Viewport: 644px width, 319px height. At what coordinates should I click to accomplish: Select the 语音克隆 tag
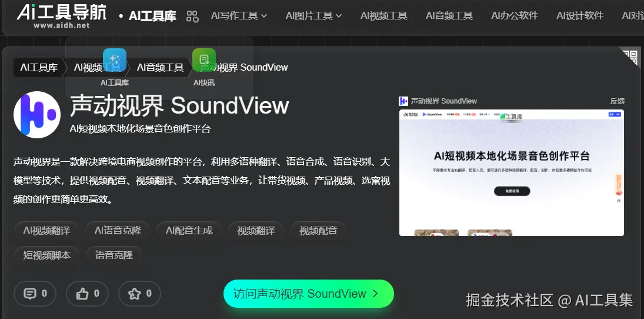[x=114, y=255]
